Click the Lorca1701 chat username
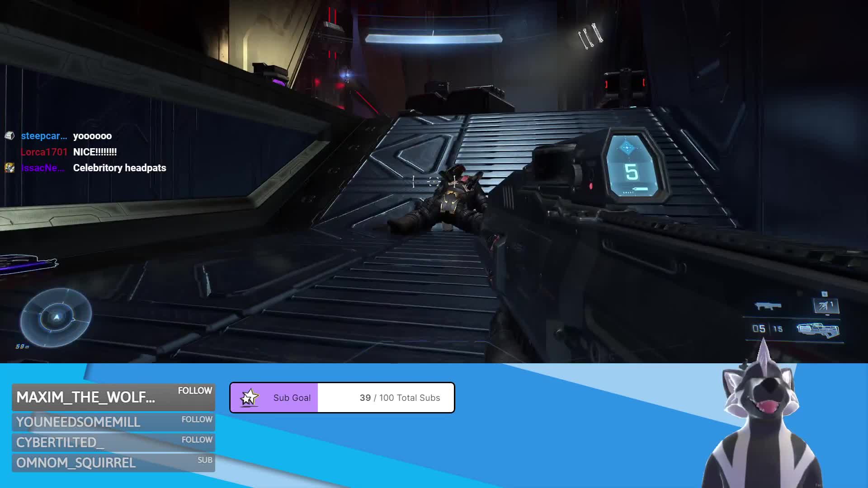 coord(44,152)
